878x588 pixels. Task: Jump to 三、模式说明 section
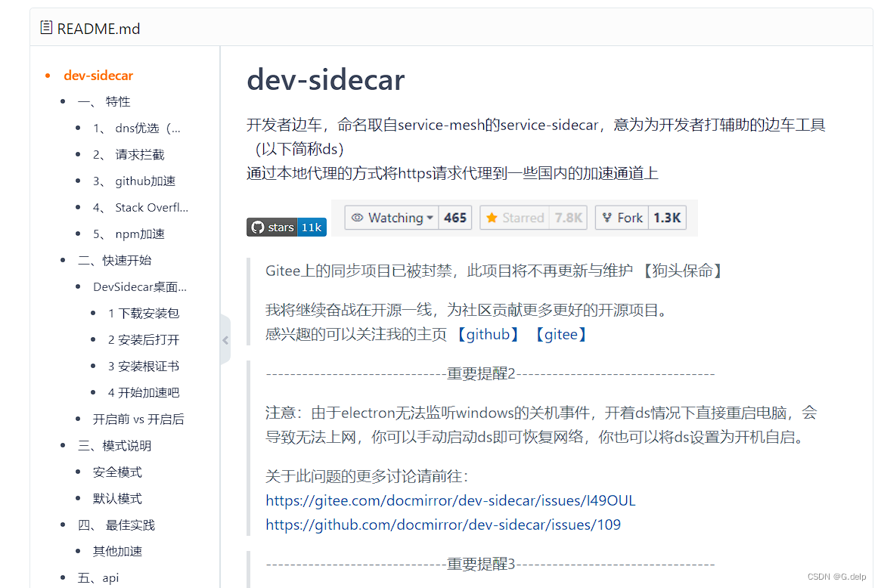tap(115, 446)
